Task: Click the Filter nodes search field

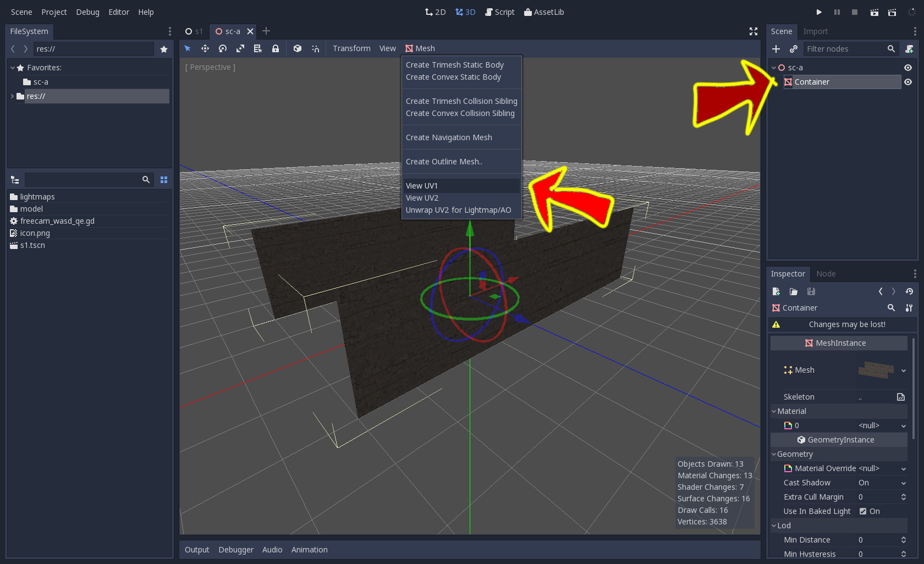Action: [851, 49]
